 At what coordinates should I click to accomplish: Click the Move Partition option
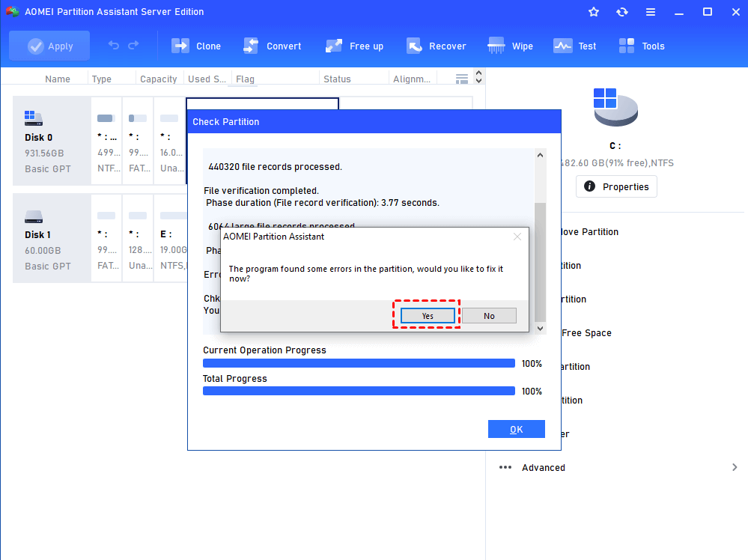589,232
